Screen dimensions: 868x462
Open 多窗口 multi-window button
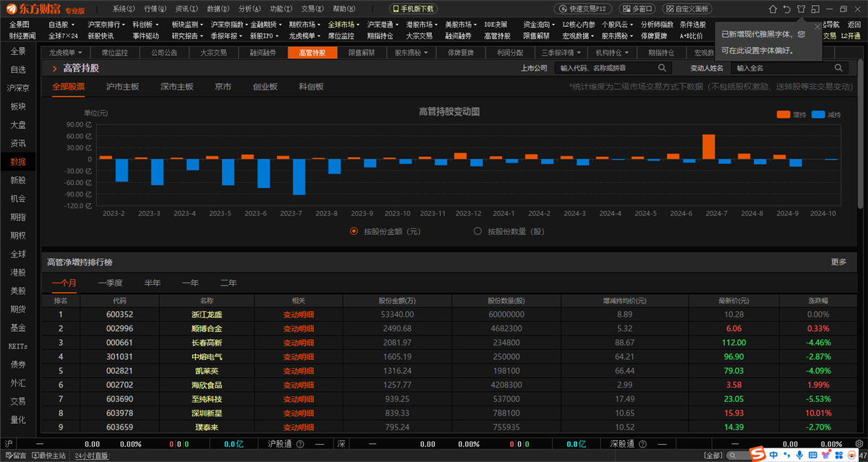[x=637, y=9]
